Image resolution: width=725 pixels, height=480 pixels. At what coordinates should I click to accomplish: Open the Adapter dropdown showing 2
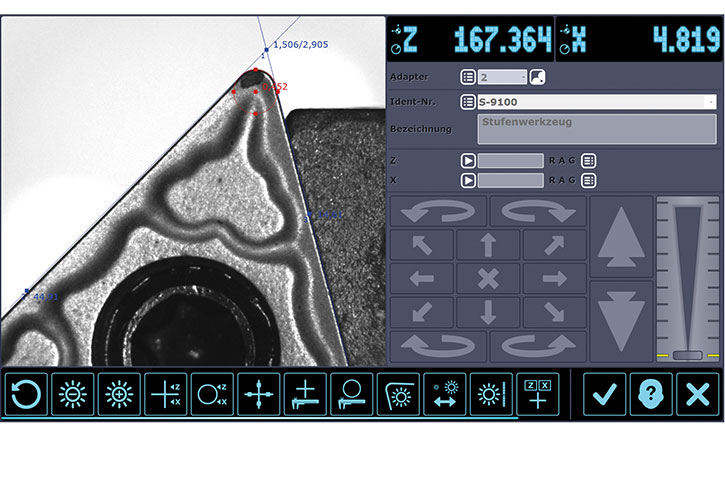[x=503, y=77]
